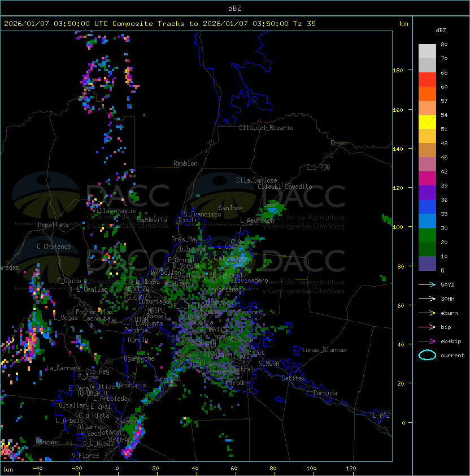Click the 'Cto_Rey' map label

[x=97, y=371]
